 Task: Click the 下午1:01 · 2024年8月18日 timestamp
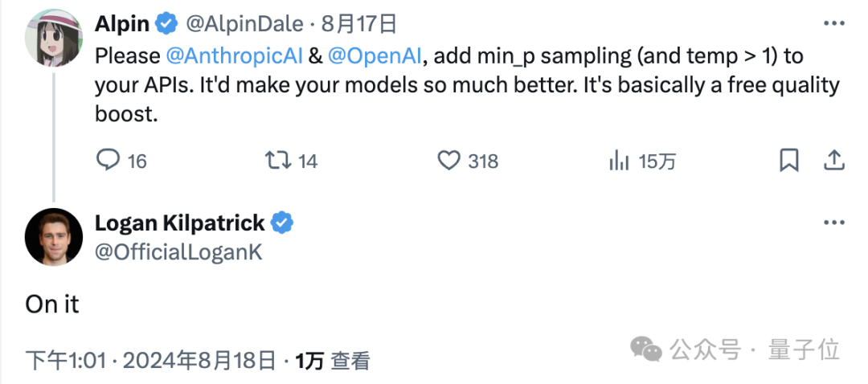click(150, 362)
